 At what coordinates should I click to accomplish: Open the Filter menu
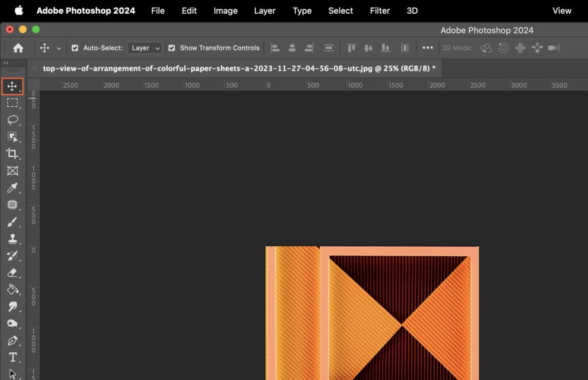coord(380,10)
